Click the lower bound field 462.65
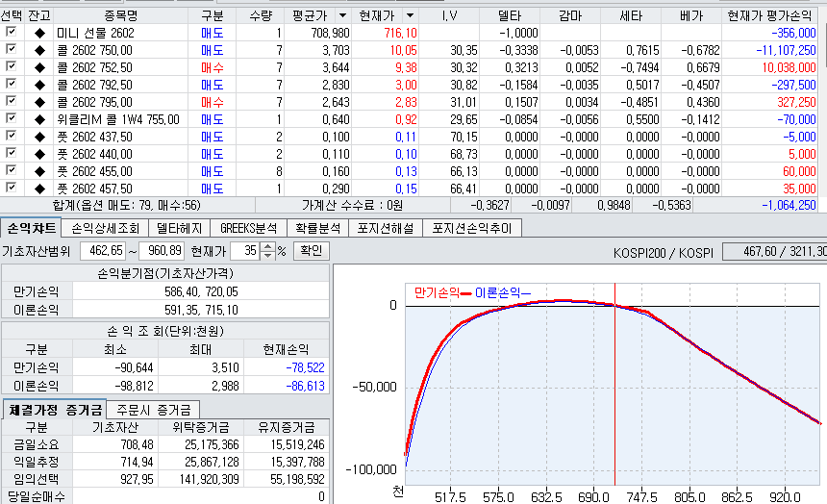This screenshot has height=504, width=827. (x=103, y=251)
